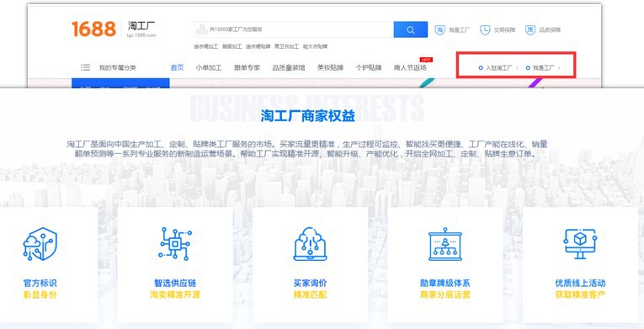The image size is (644, 329).
Task: Click the description paragraph starting 淘工厂是面向
Action: (307, 149)
